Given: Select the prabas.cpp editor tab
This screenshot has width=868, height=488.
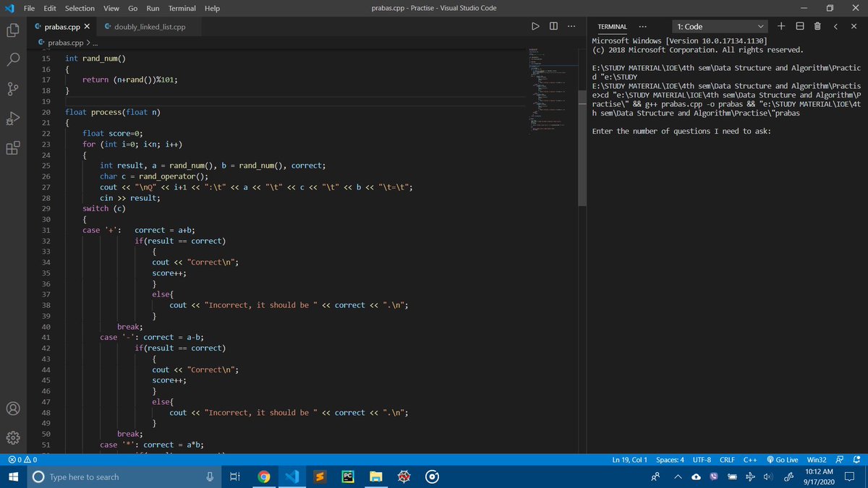Looking at the screenshot, I should pyautogui.click(x=60, y=27).
